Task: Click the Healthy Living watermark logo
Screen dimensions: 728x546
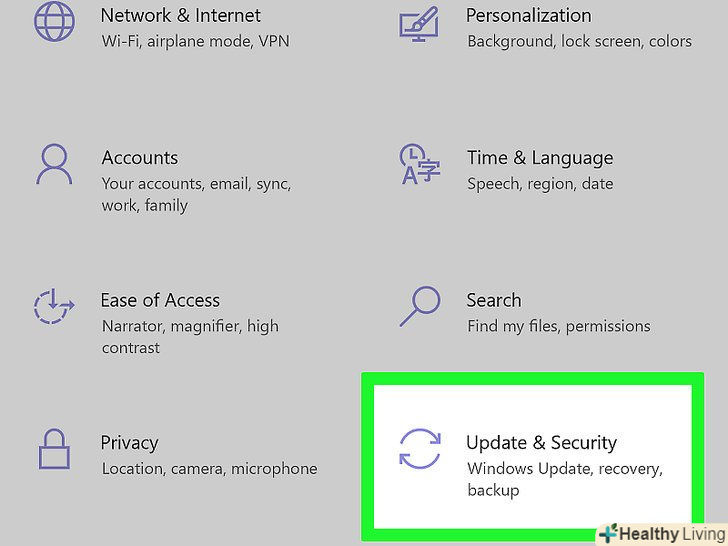Action: coord(660,534)
